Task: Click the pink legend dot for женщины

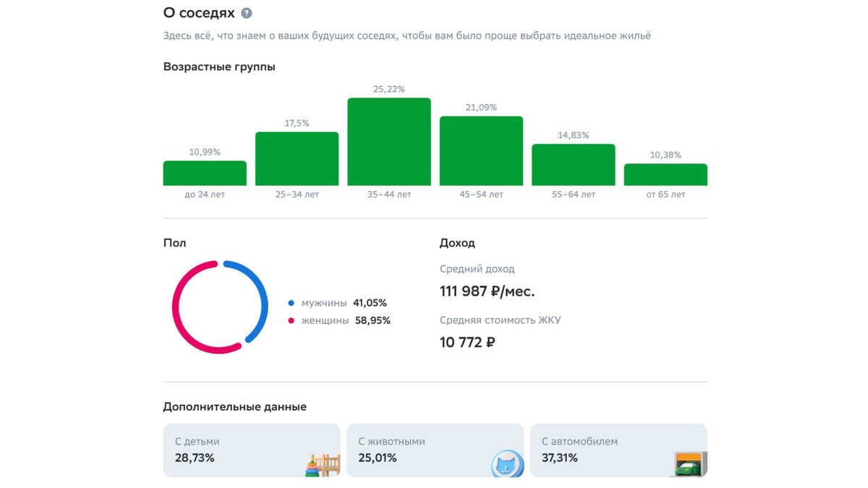Action: pos(292,320)
